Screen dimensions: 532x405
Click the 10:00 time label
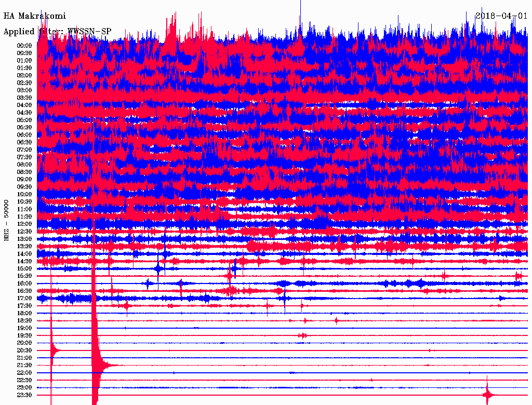pos(24,194)
